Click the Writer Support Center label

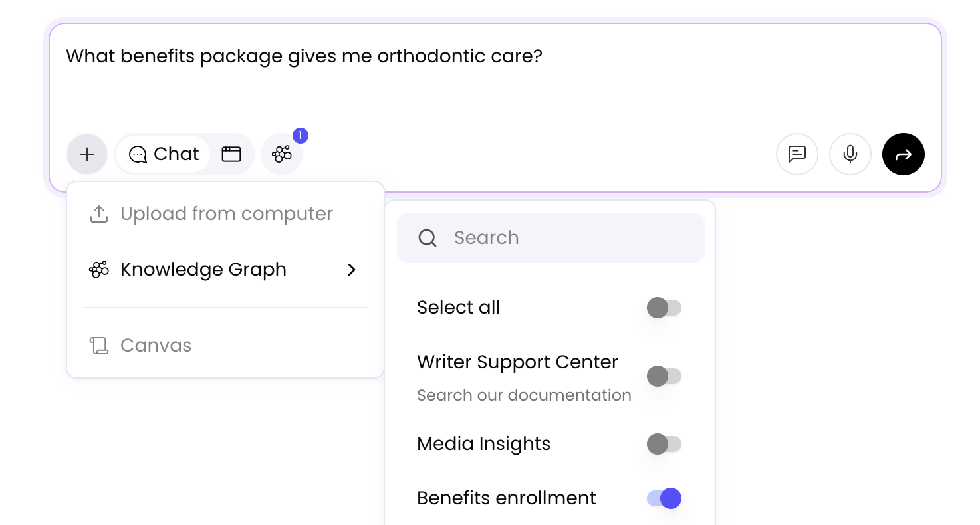(x=517, y=362)
